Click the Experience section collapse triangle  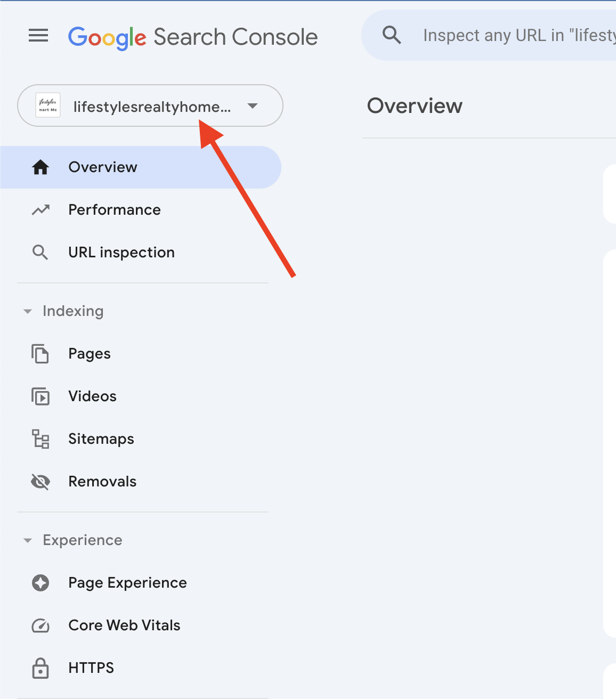28,540
